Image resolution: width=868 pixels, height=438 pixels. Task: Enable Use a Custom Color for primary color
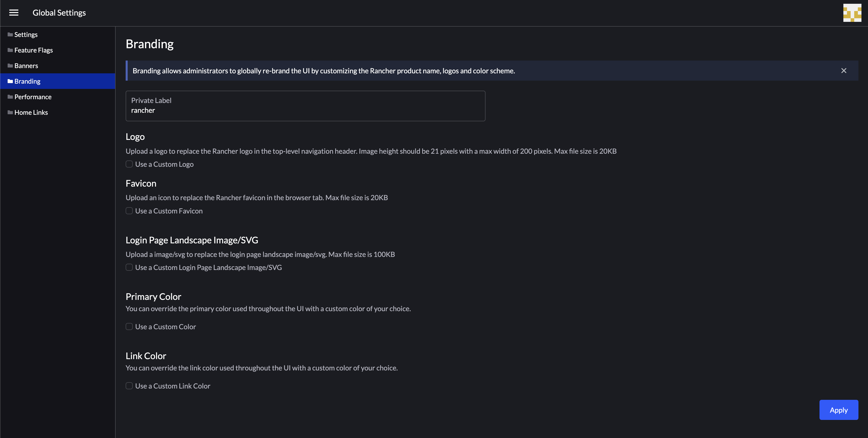tap(129, 326)
